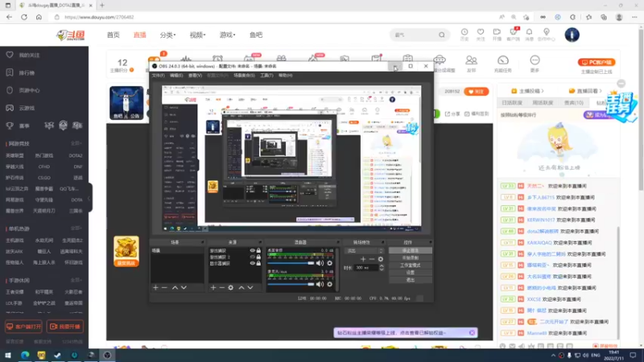644x362 pixels.
Task: Open transition properties gear icon
Action: [381, 259]
